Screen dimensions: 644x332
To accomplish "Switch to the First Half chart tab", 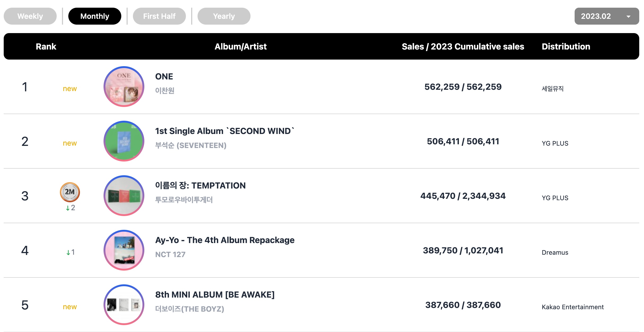I will (x=159, y=16).
